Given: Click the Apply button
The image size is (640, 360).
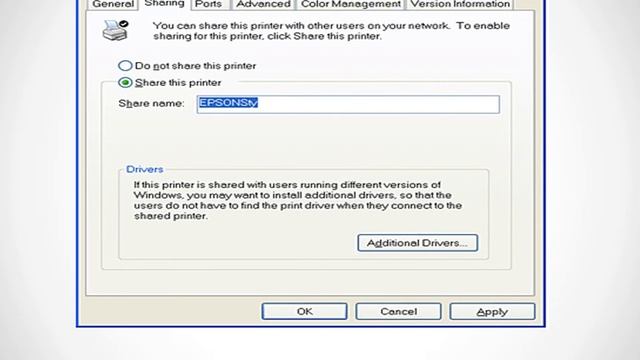Looking at the screenshot, I should click(492, 311).
